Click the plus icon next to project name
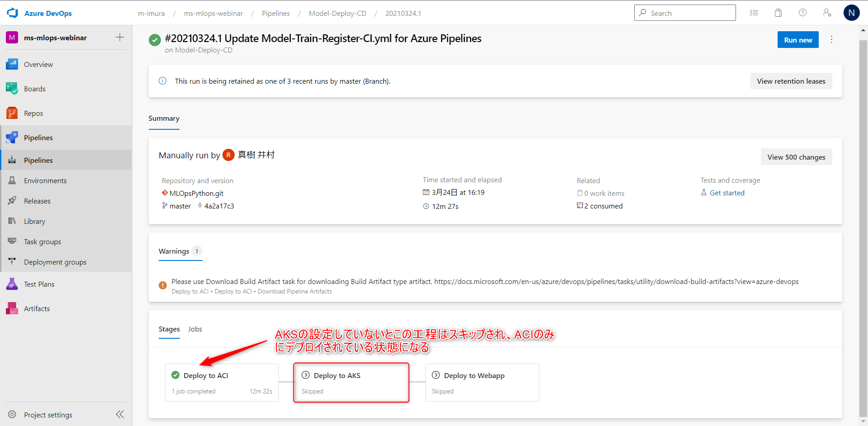 pyautogui.click(x=120, y=37)
